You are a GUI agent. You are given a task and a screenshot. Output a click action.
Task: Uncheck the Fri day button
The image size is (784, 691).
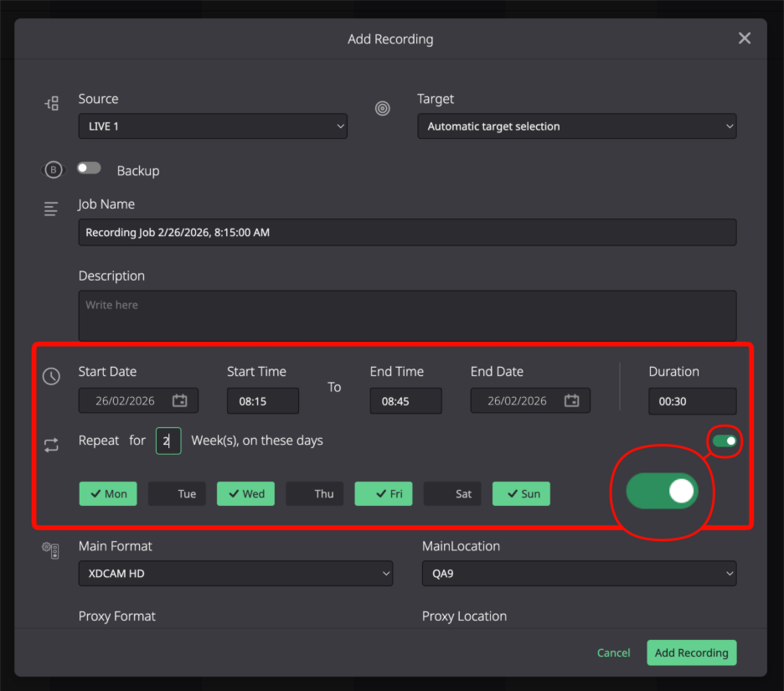pyautogui.click(x=384, y=493)
